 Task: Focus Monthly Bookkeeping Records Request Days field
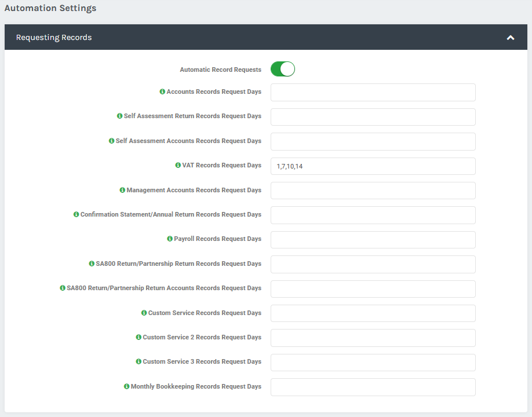coord(373,387)
